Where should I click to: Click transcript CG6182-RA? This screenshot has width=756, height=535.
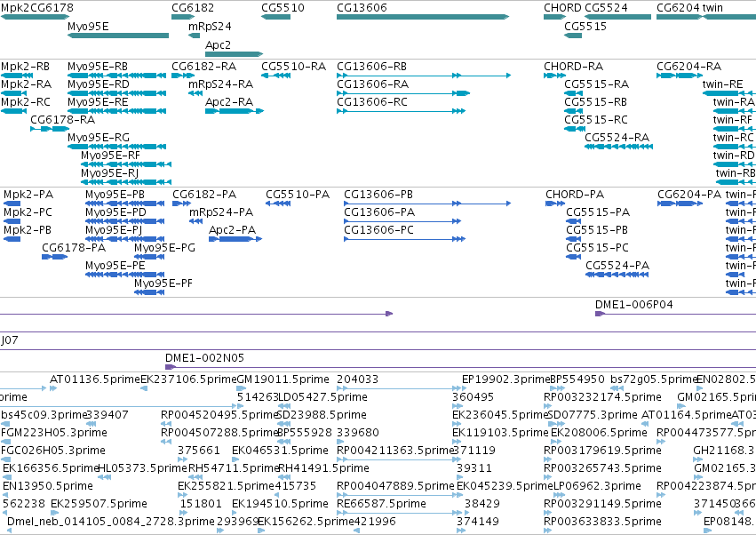click(183, 76)
